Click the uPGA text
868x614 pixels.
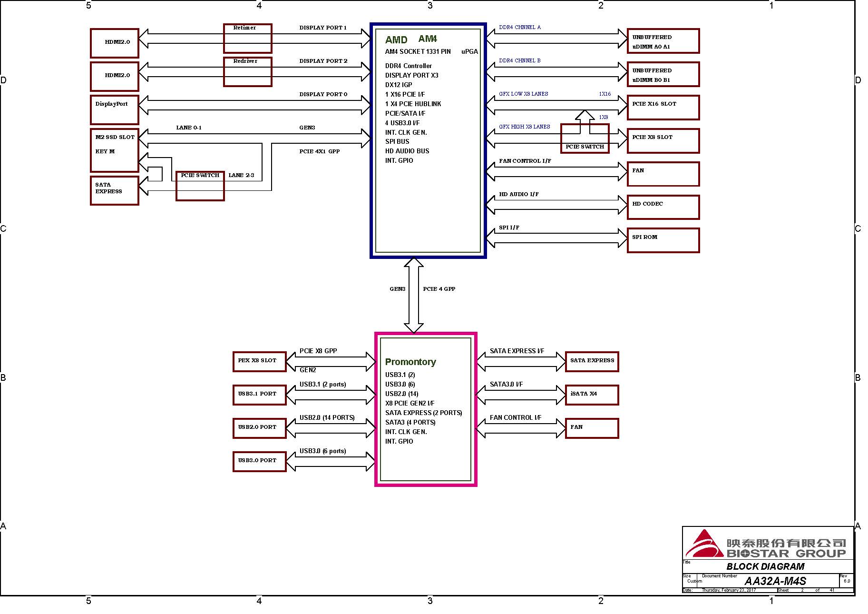[469, 51]
